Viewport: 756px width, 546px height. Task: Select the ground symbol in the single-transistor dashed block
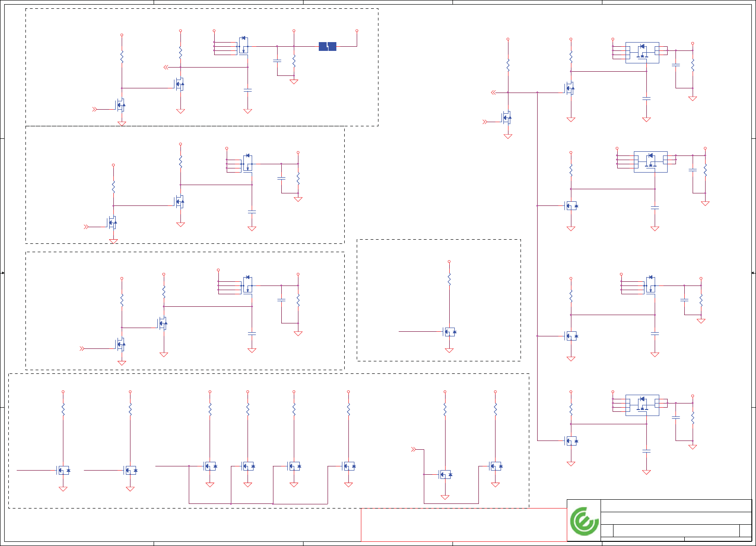point(449,350)
